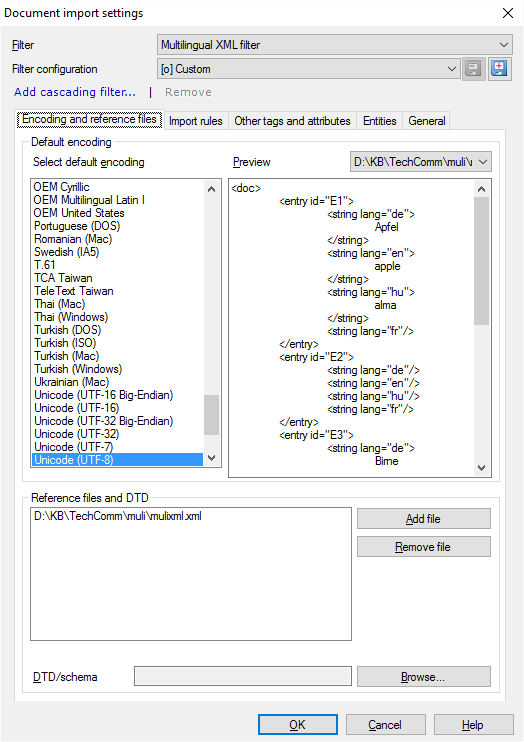Viewport: 524px width, 742px height.
Task: Select Romanian (Mac) encoding
Action: coord(117,239)
